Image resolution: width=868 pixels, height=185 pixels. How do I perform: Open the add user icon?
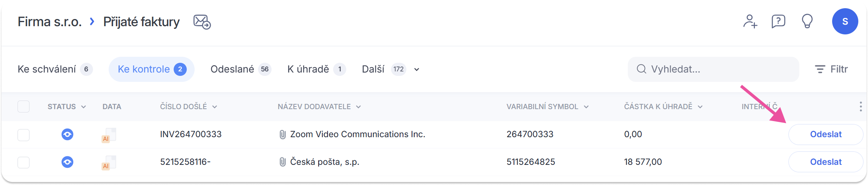(x=750, y=22)
